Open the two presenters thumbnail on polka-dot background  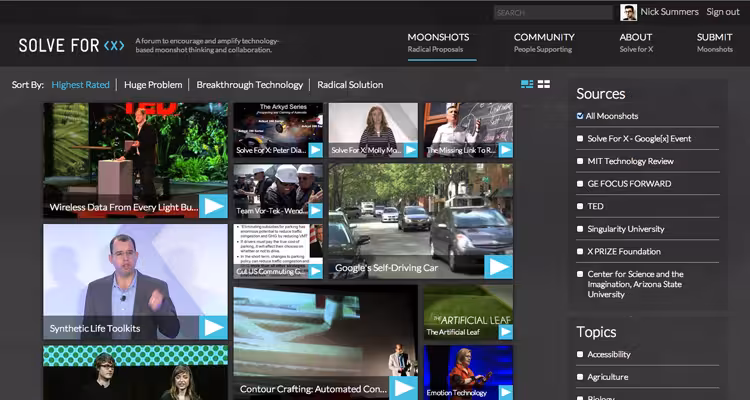click(x=135, y=373)
